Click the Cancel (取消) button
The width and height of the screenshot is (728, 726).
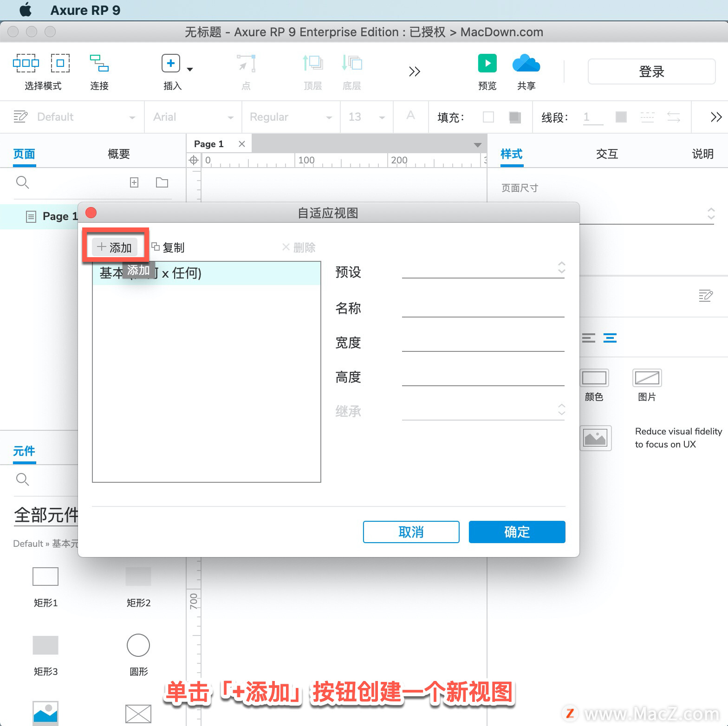411,532
